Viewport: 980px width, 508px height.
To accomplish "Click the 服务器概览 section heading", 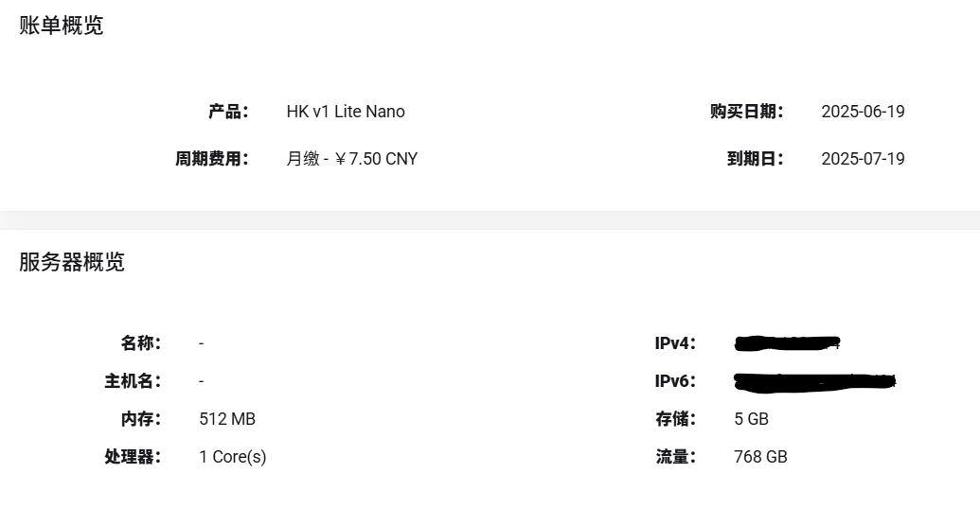I will coord(72,262).
